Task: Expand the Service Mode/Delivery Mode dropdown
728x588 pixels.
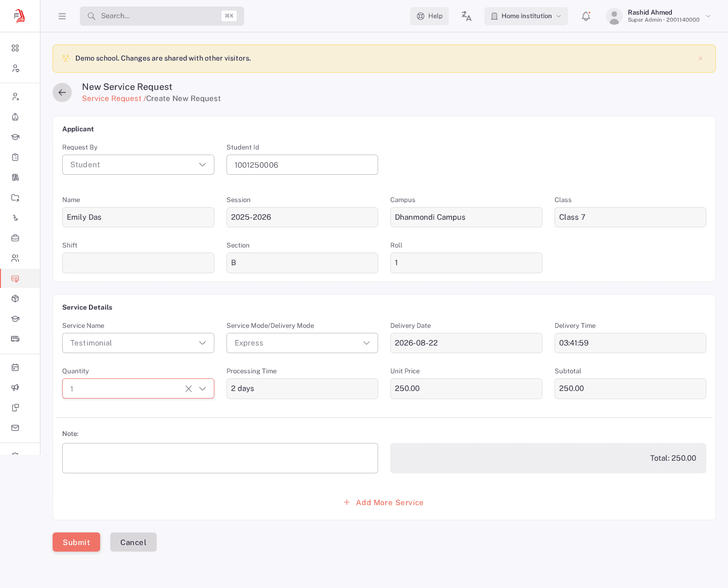Action: (302, 343)
